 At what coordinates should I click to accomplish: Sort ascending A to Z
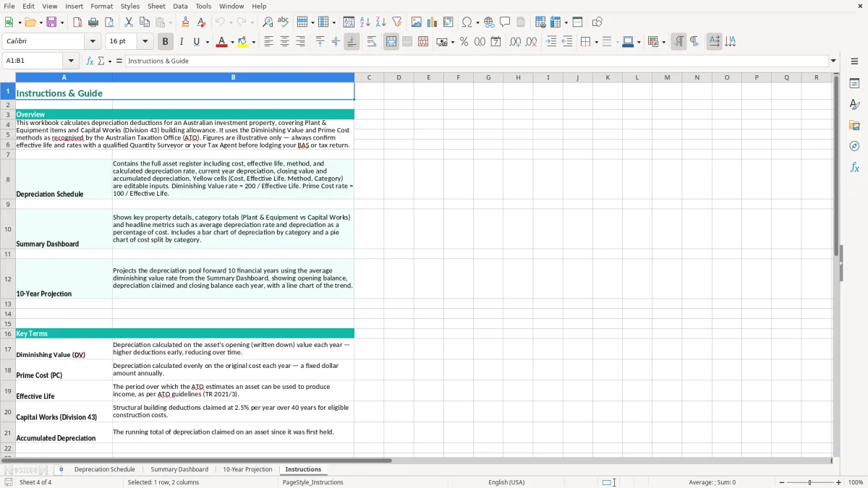365,22
